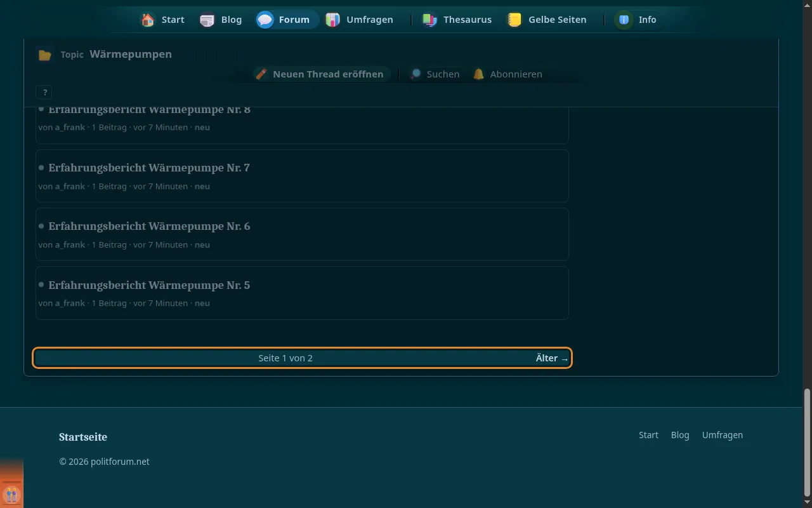812x508 pixels.
Task: Click '1 Beitrag' under thread Nr. 5
Action: (x=109, y=303)
